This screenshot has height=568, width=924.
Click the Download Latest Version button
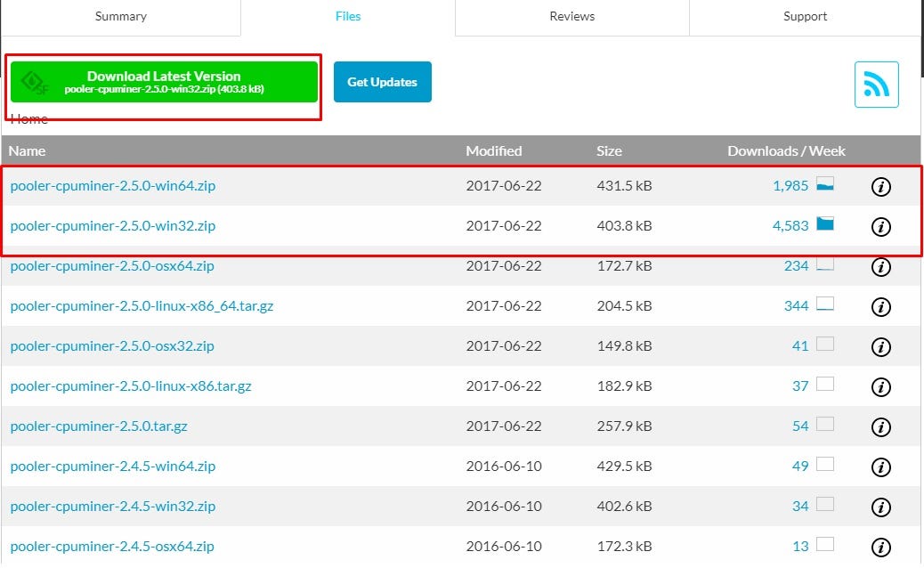[164, 82]
